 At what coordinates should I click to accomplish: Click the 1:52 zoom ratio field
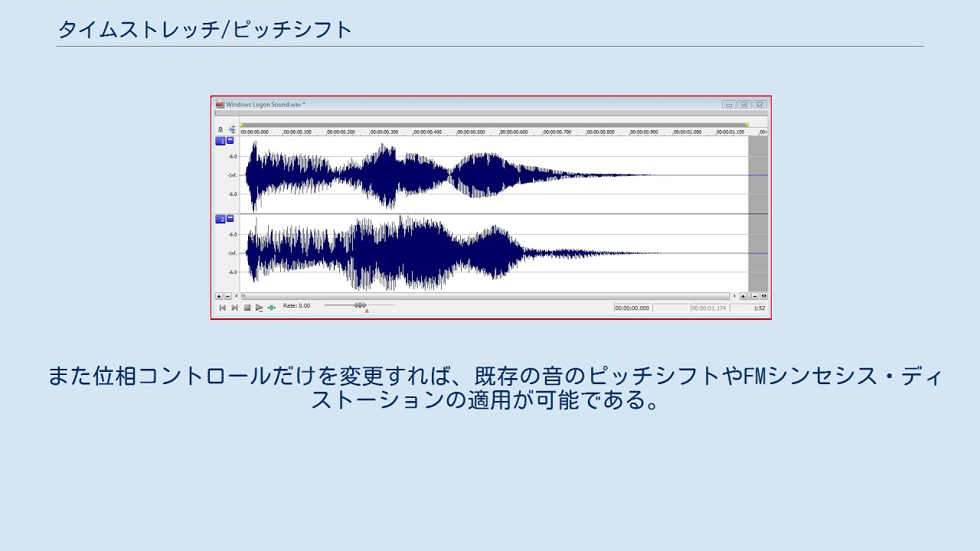coord(749,308)
